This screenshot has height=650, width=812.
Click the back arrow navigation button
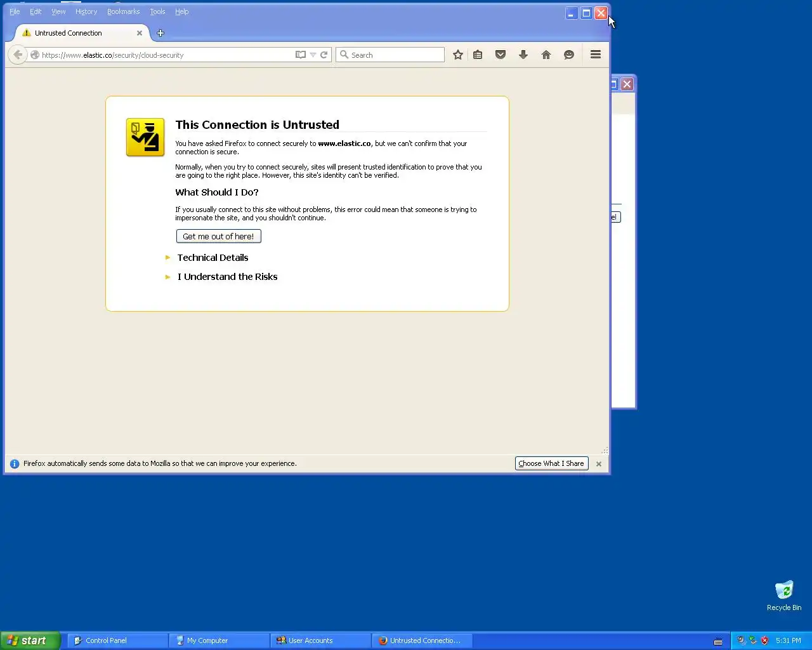(x=18, y=55)
